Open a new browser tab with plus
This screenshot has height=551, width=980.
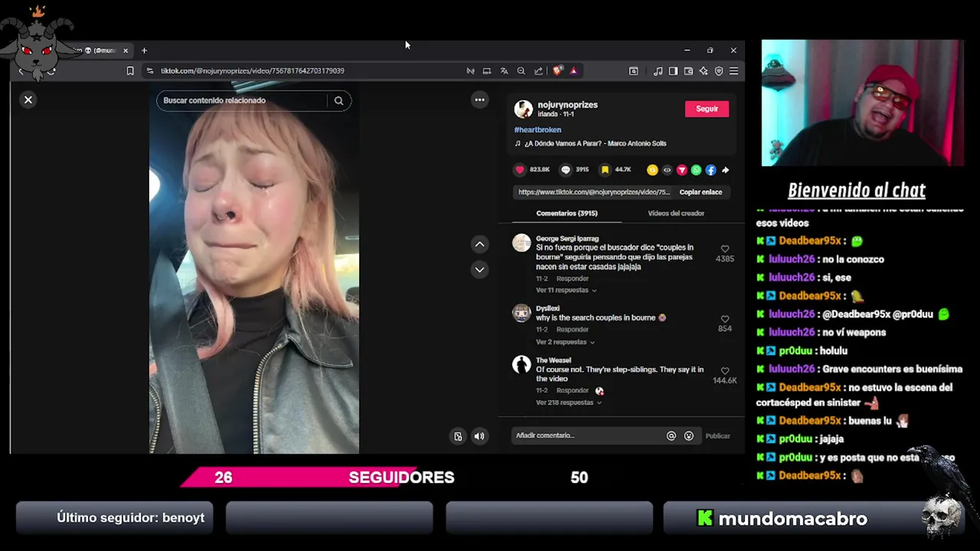point(144,51)
